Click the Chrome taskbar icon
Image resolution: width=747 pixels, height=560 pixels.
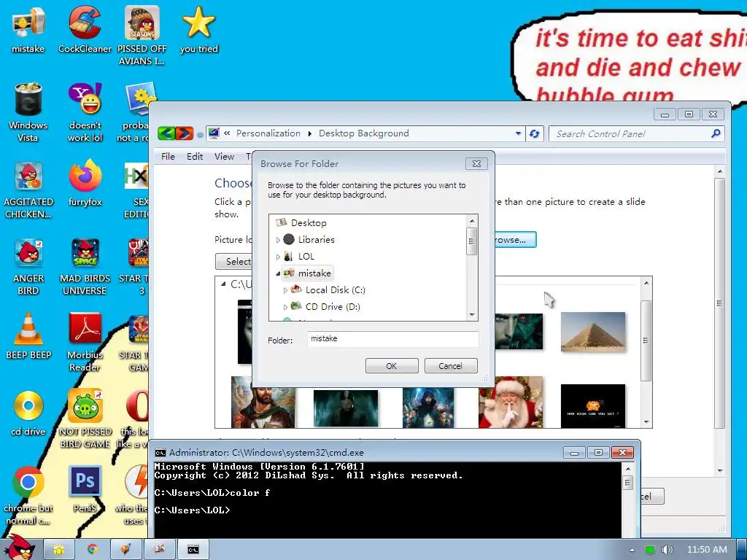(x=93, y=550)
